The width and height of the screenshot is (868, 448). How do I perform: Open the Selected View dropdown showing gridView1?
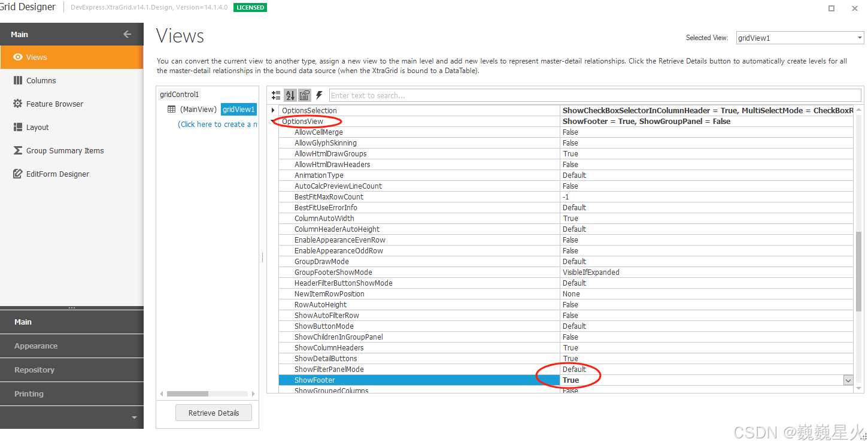(861, 38)
